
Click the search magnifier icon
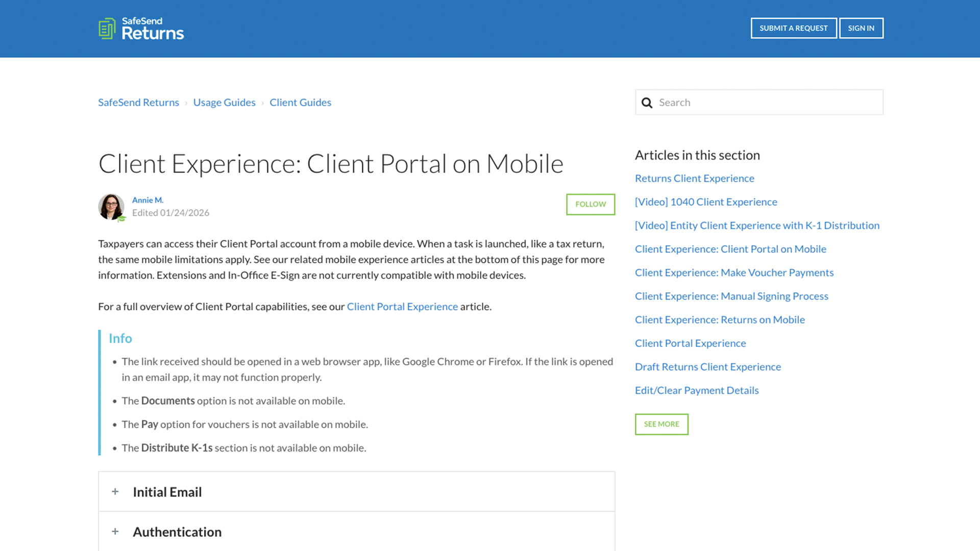click(x=647, y=103)
